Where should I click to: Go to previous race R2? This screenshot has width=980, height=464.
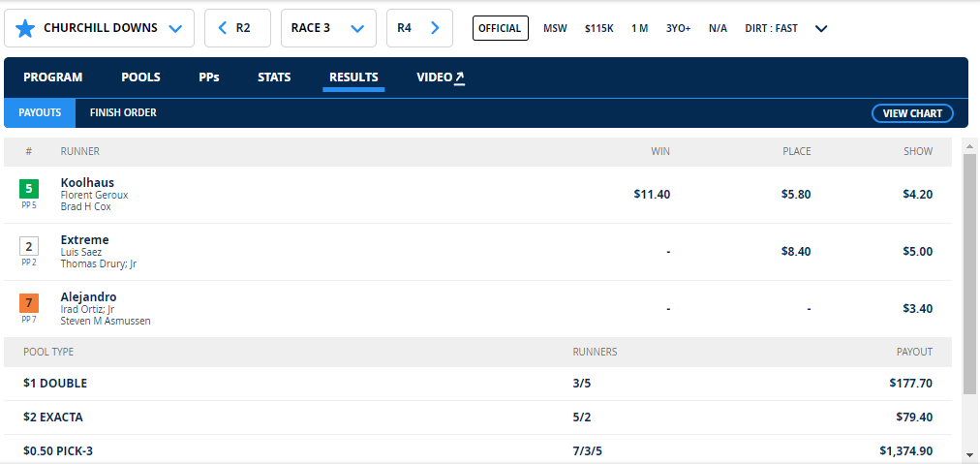pyautogui.click(x=237, y=28)
